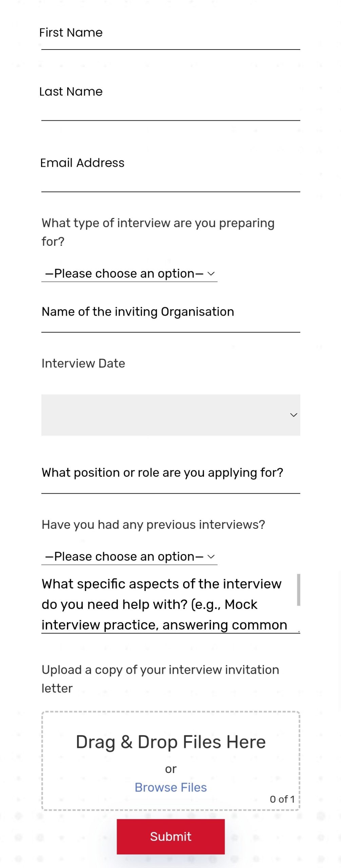Open the Interview Date picker box
341x868 pixels.
[171, 415]
